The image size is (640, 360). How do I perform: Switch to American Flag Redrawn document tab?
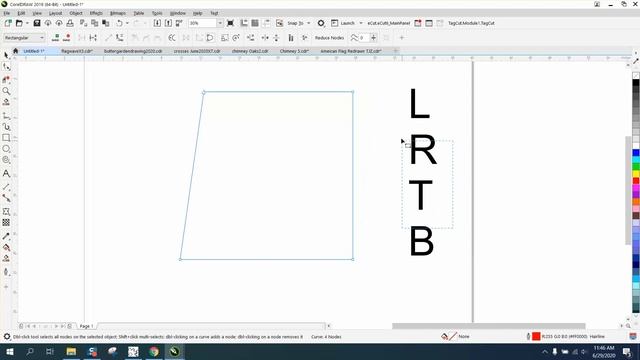pos(351,51)
